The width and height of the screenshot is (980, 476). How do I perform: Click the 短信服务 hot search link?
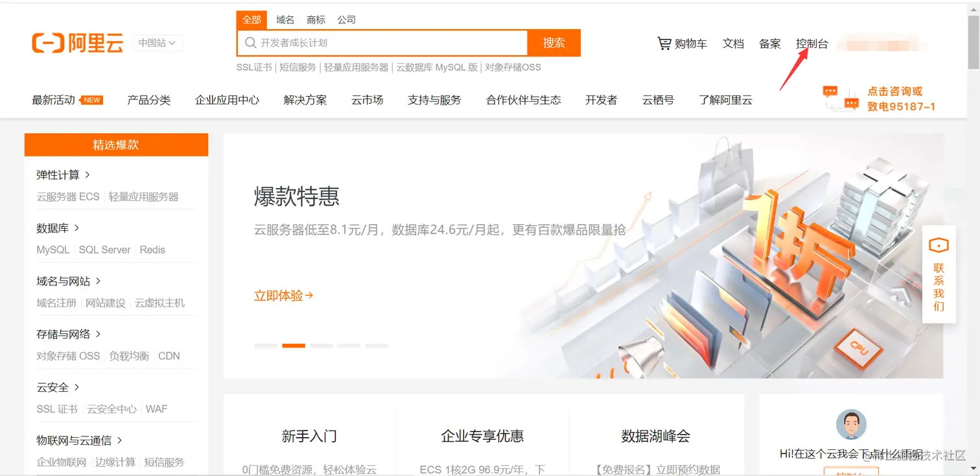coord(298,67)
